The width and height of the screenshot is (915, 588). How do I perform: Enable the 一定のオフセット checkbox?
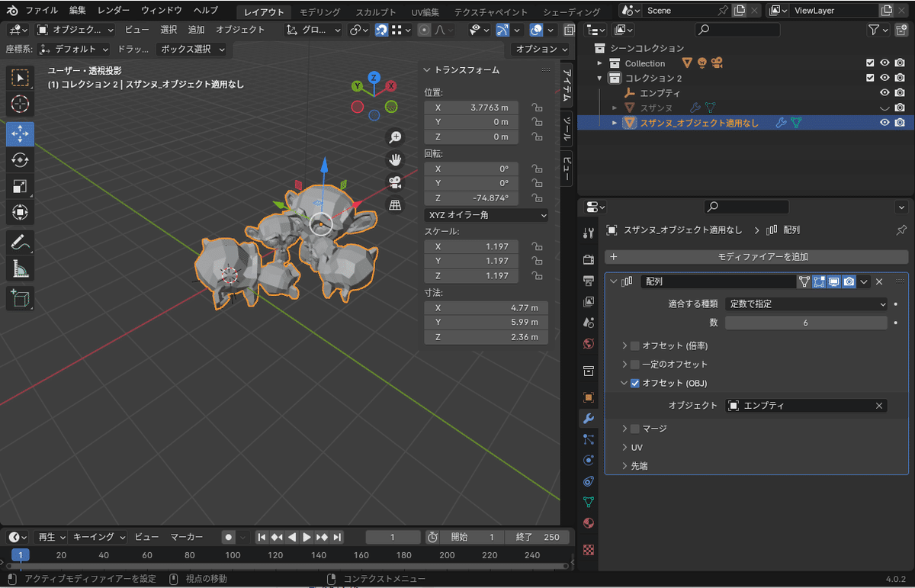[635, 364]
